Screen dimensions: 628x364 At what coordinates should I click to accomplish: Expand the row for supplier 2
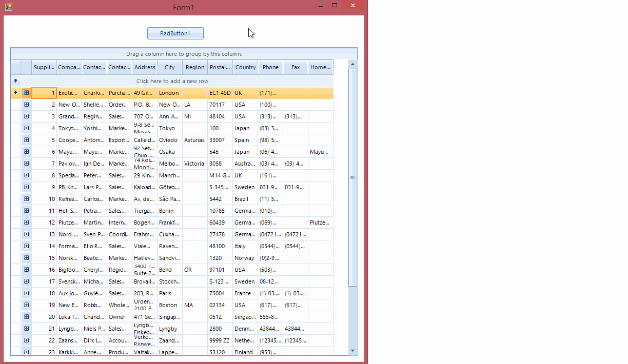tap(26, 105)
